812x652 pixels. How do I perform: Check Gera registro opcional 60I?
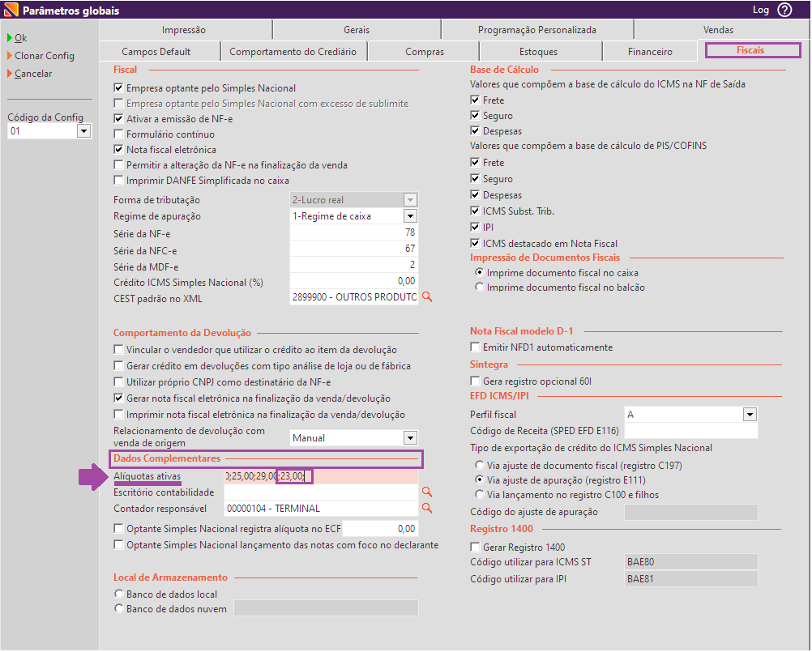pos(475,381)
